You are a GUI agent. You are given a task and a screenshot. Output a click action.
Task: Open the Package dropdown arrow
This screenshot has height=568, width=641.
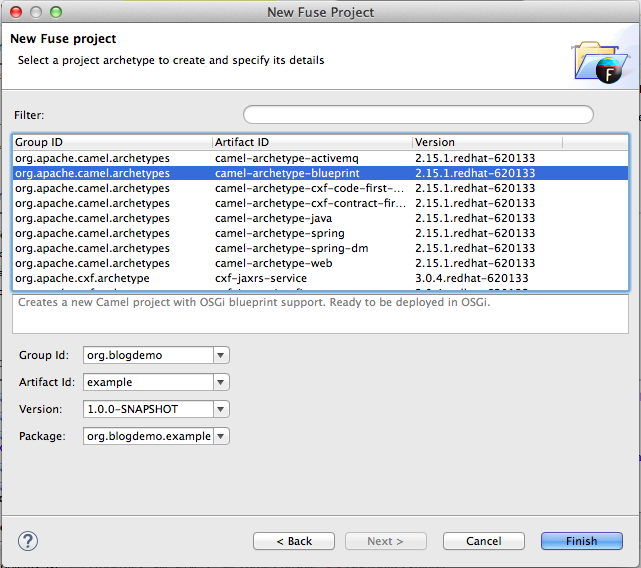[x=221, y=436]
